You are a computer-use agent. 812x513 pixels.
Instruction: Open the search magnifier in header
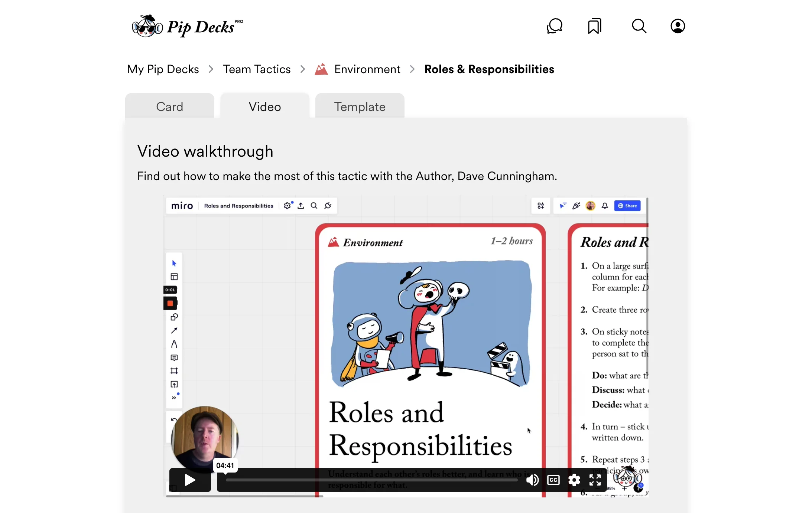coord(639,26)
